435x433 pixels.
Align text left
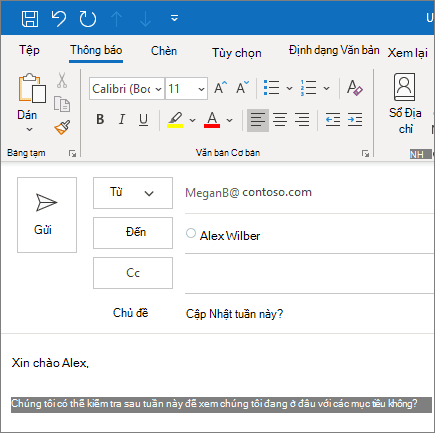coord(258,120)
